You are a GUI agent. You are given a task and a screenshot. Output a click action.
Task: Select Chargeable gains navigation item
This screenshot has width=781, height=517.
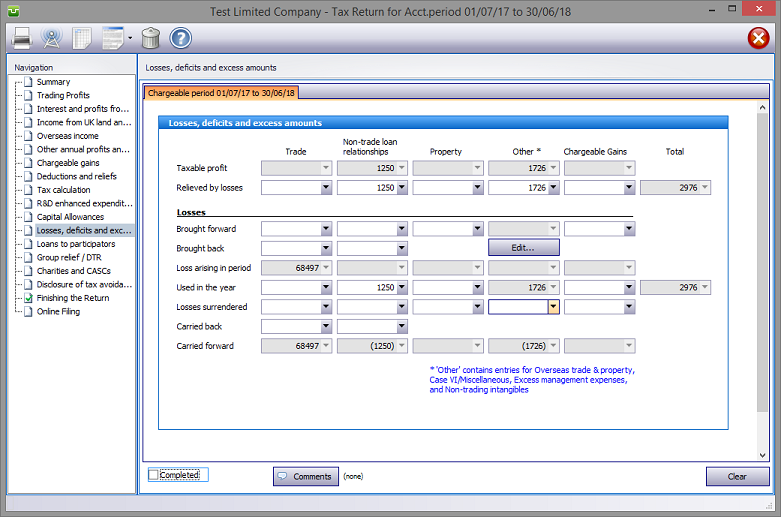coord(68,163)
